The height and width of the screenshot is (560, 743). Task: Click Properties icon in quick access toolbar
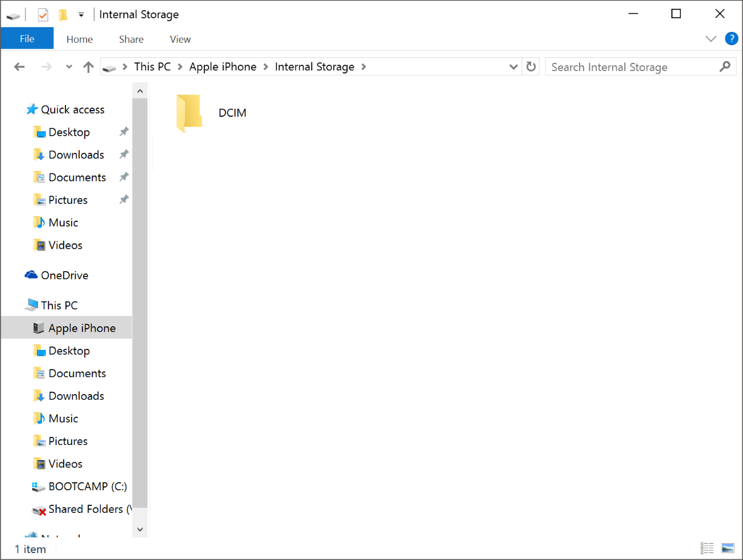coord(43,14)
